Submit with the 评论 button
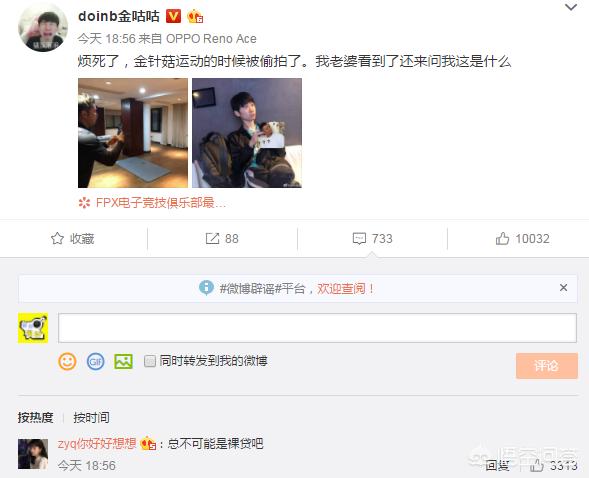Image resolution: width=589 pixels, height=478 pixels. 547,365
